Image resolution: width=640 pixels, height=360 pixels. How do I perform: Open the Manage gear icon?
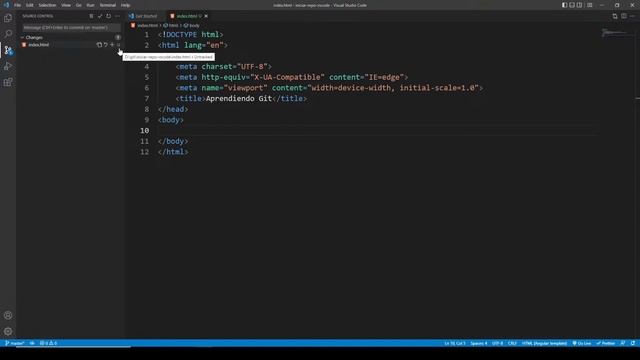(8, 331)
